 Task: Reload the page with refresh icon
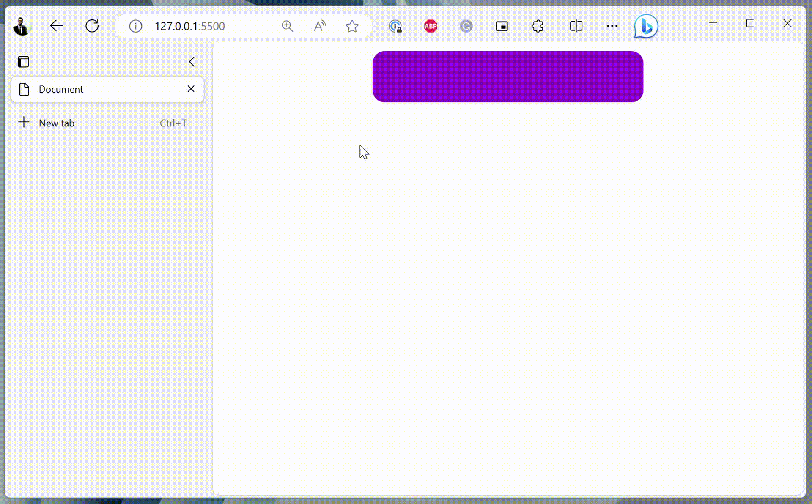(92, 26)
